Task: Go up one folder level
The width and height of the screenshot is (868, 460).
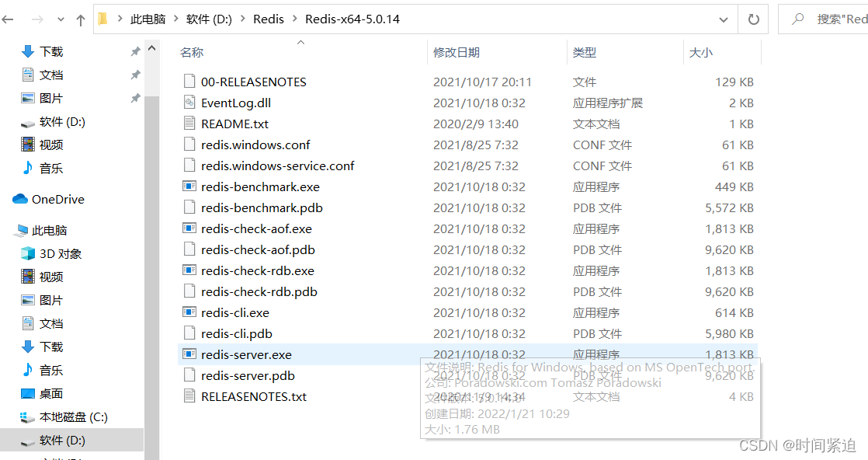Action: coord(81,20)
